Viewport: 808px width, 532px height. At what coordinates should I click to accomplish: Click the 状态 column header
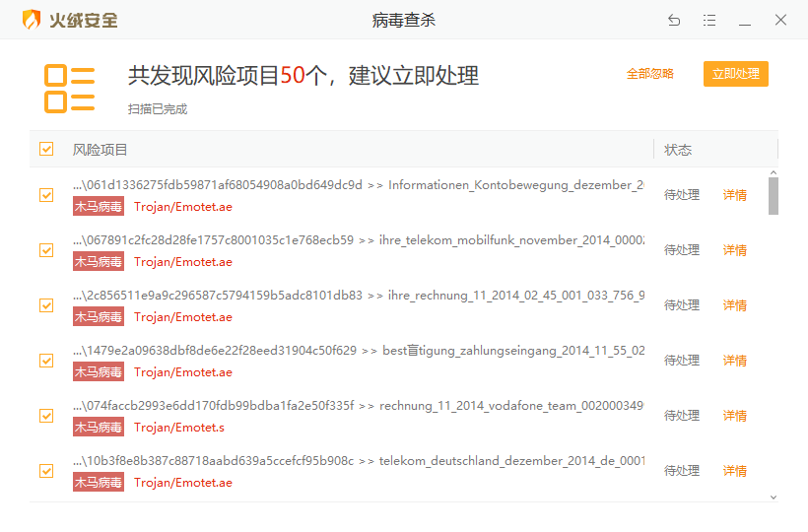pos(678,150)
